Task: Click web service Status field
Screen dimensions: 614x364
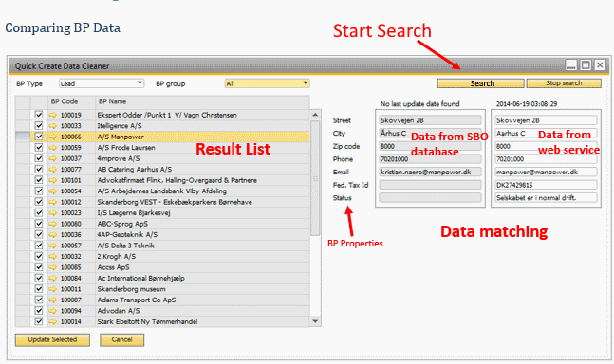Action: (547, 198)
